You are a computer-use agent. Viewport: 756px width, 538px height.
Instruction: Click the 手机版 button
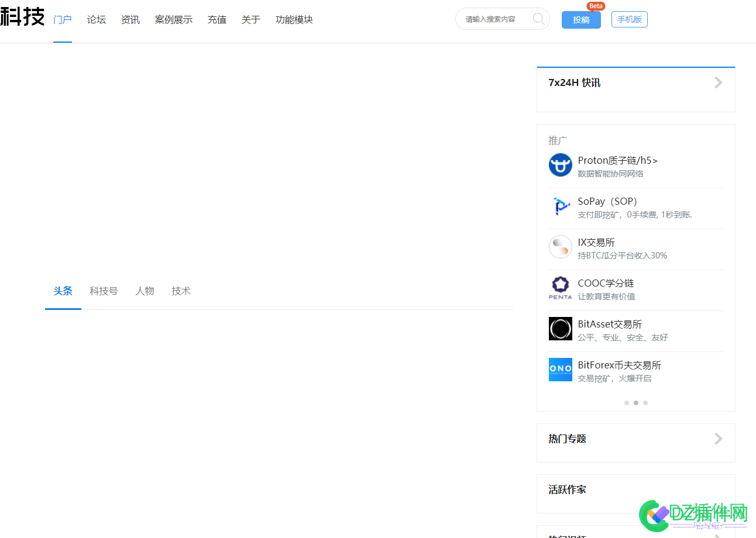[630, 19]
